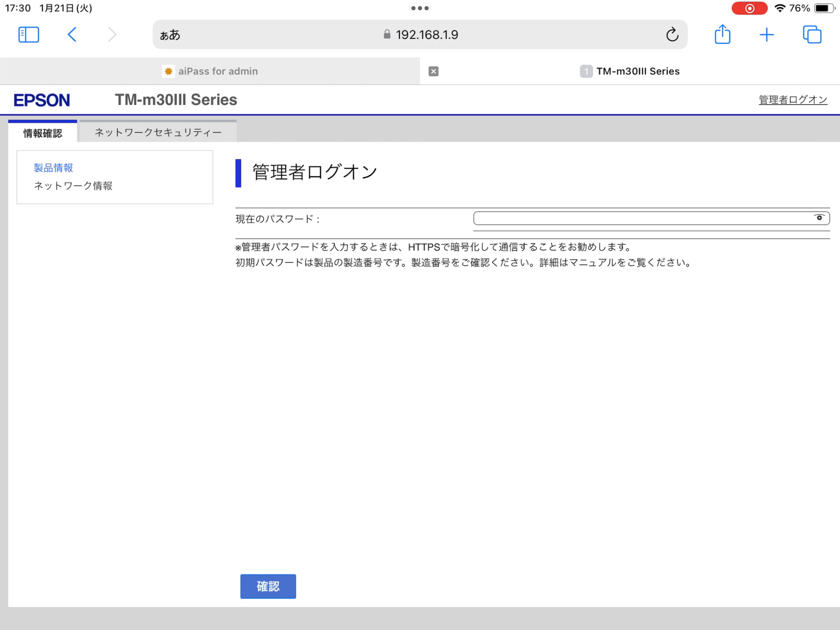This screenshot has height=630, width=840.
Task: Open the 管理者ログオン link at top right
Action: (x=793, y=100)
